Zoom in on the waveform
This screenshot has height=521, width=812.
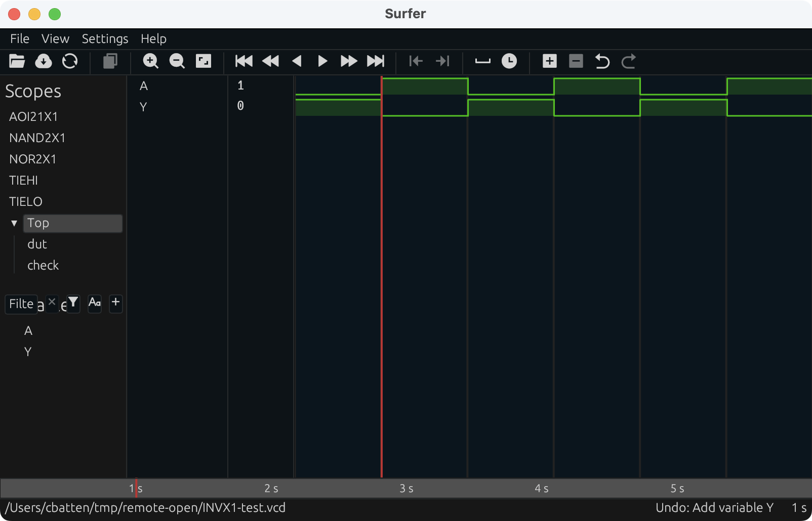(150, 61)
